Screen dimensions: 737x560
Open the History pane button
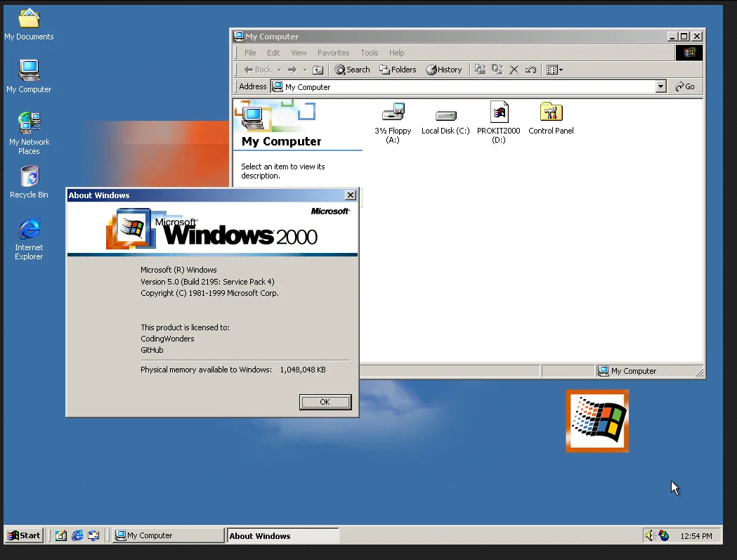(444, 70)
